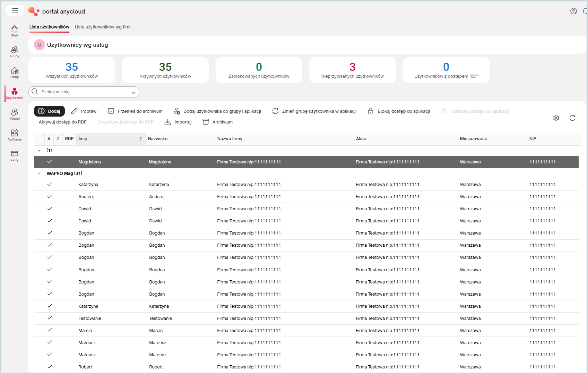Select Wszystkich użytkowników 35 card
Image resolution: width=588 pixels, height=374 pixels.
click(72, 70)
